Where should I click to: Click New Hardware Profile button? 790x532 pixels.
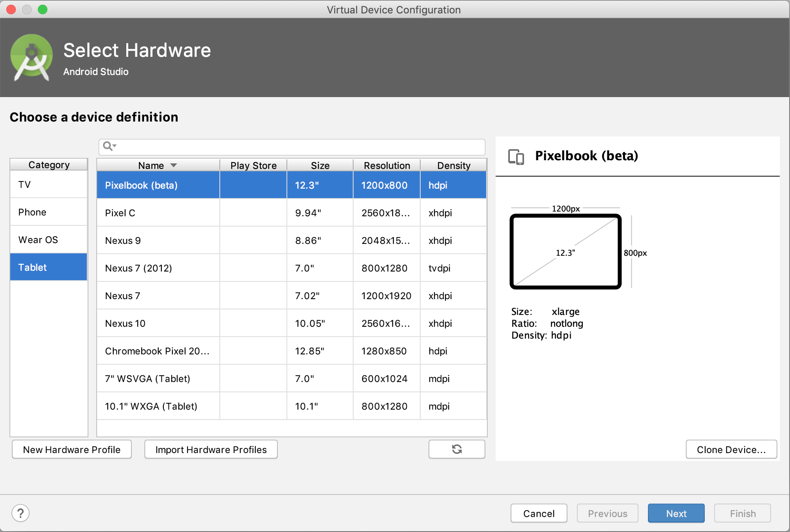[x=71, y=450]
